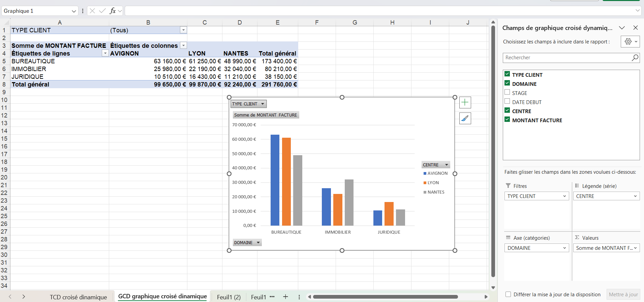Select column header E
Viewport: 644px width, 302px height.
tap(277, 23)
